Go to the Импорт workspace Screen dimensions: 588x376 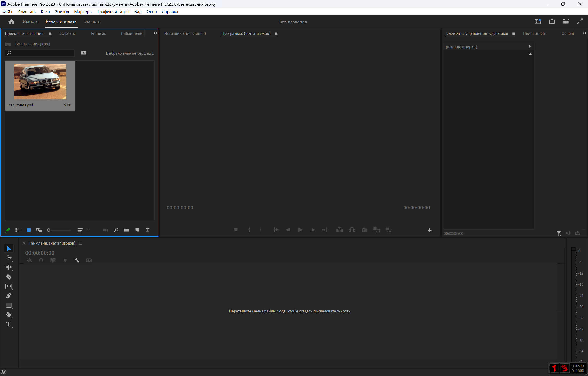coord(31,21)
